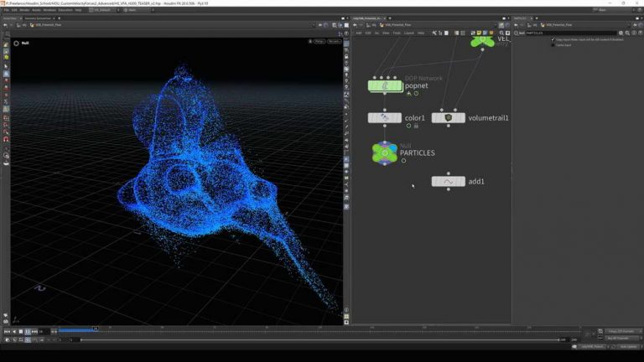Select the popnet DOP Network node

pos(385,85)
